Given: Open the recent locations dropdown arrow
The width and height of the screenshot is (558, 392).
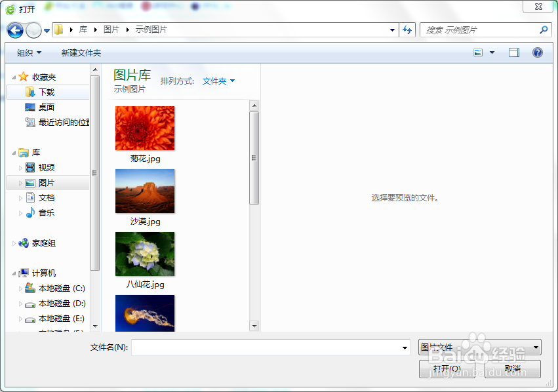Looking at the screenshot, I should pos(47,31).
